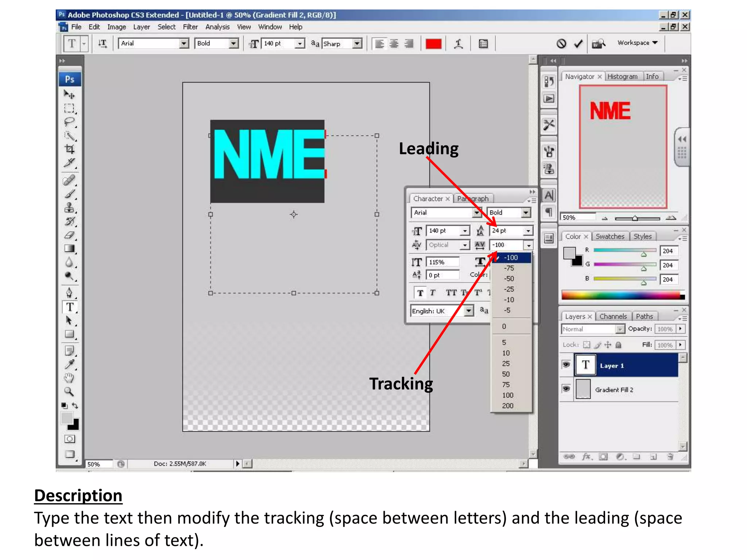
Task: Open Adobe Bridge from options bar
Action: click(x=598, y=44)
